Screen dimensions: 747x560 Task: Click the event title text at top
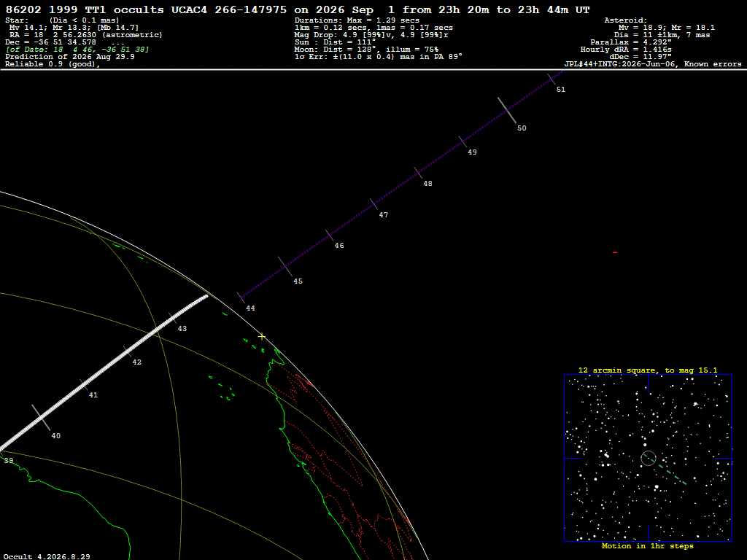click(298, 9)
